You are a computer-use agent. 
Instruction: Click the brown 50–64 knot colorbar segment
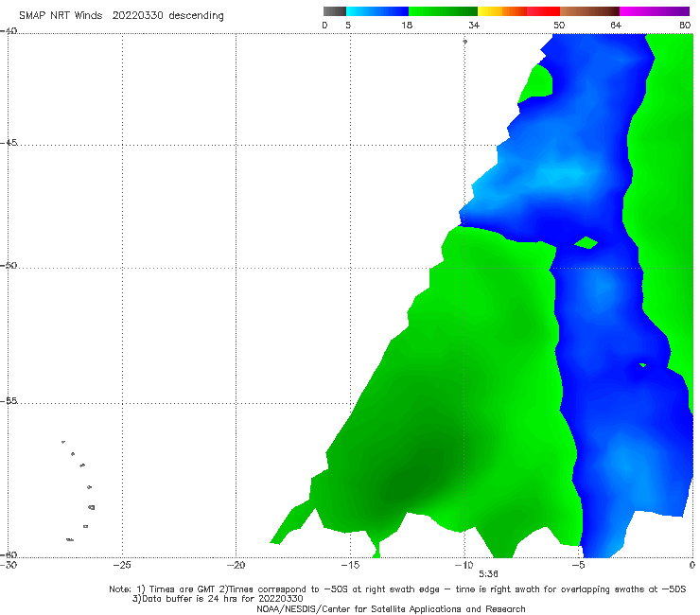coord(589,11)
